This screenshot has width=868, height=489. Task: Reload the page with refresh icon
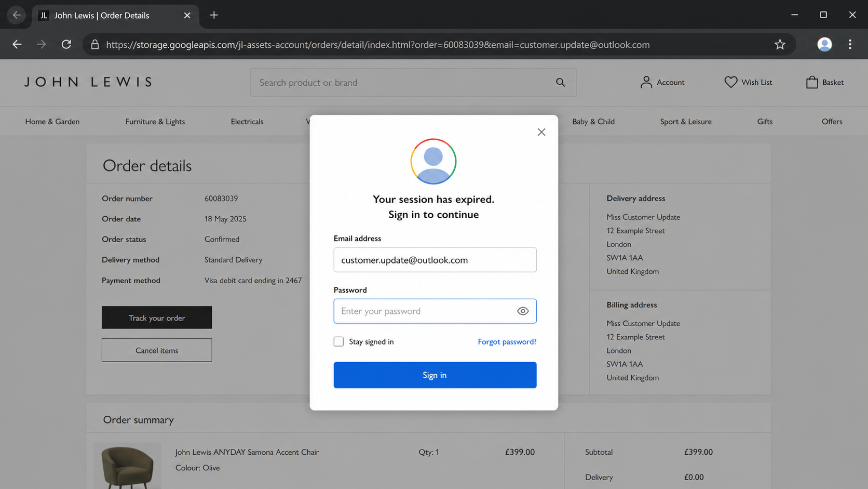tap(66, 45)
